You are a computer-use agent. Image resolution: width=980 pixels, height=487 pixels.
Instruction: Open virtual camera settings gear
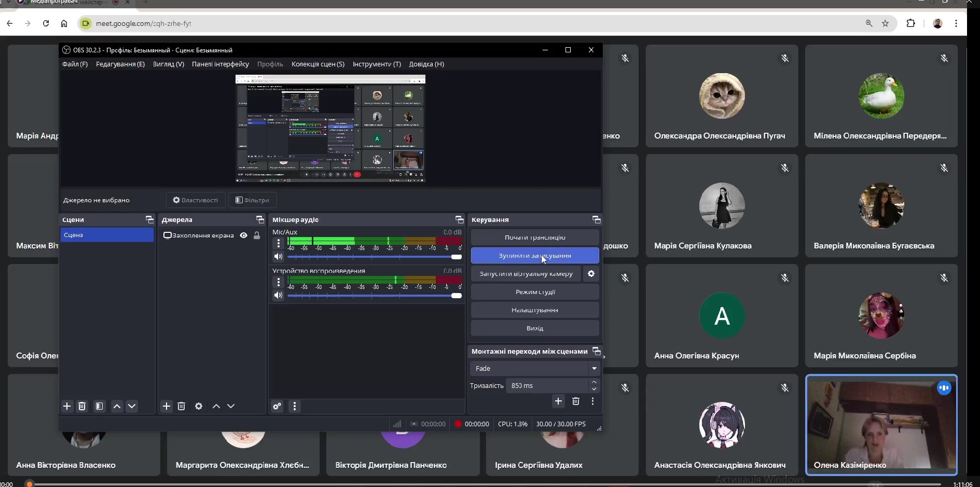591,274
